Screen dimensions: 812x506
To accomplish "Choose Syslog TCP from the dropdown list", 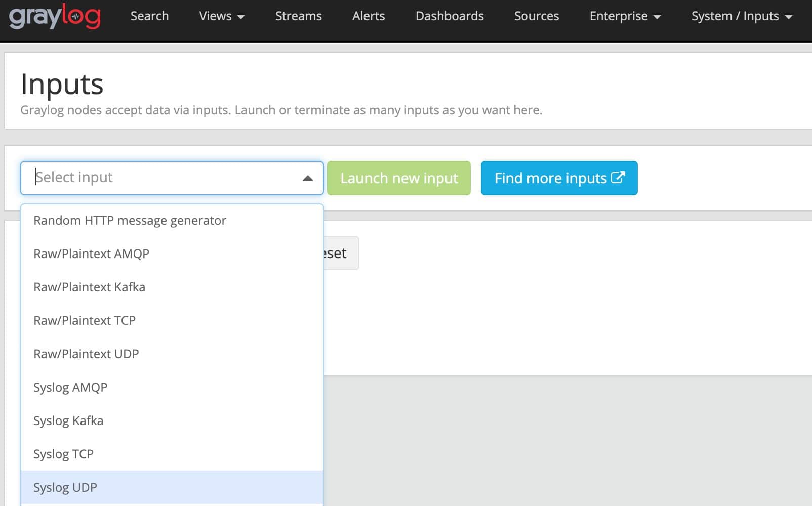I will (63, 454).
